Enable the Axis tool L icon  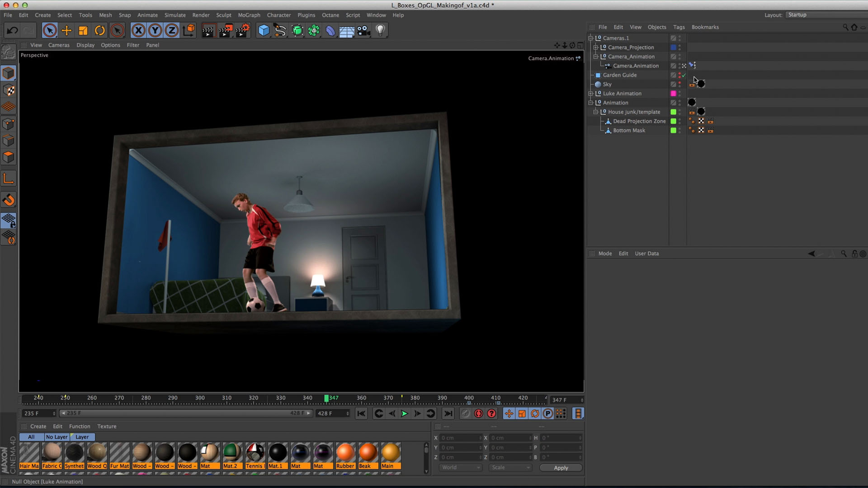(9, 179)
